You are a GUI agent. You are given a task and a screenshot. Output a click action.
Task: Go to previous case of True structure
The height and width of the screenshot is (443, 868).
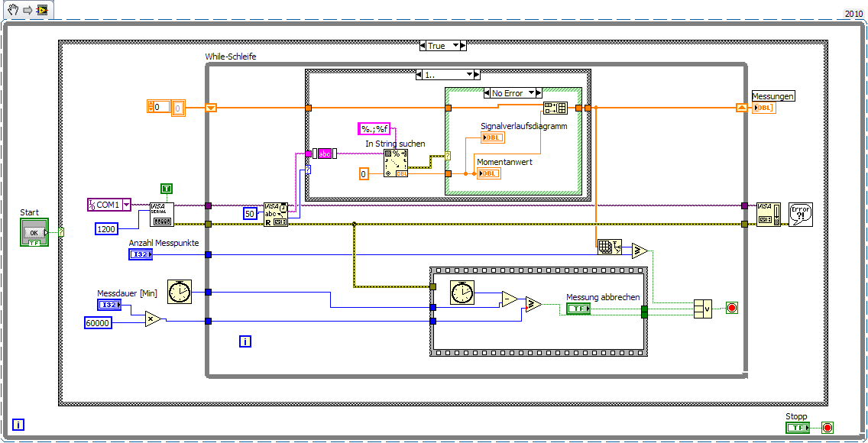pyautogui.click(x=423, y=46)
